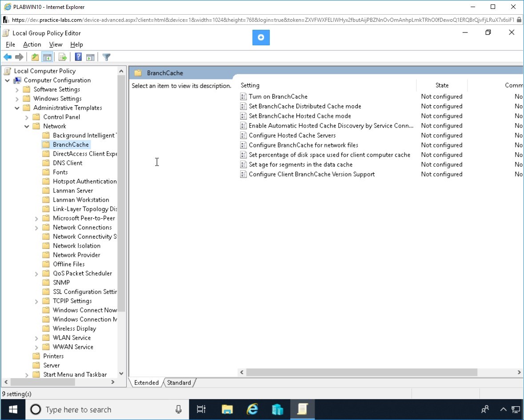Click the browser address bar URL
The height and width of the screenshot is (420, 524).
click(x=263, y=20)
